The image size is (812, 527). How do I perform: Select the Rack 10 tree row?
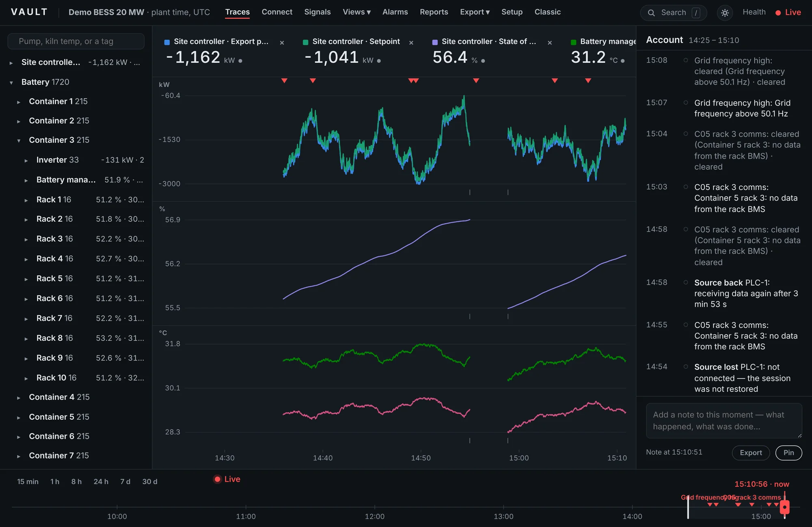point(76,378)
